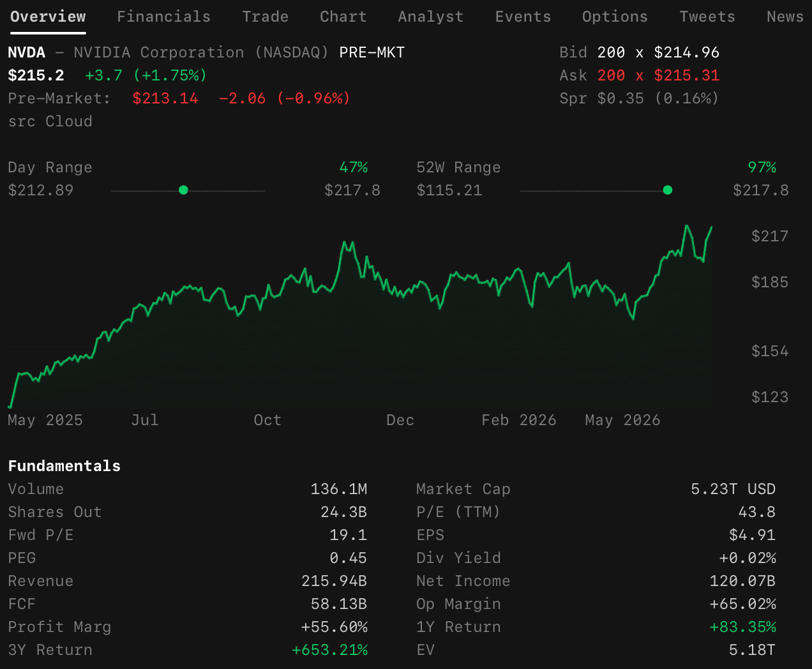Click the Profit Marg value +55.60%

point(335,627)
